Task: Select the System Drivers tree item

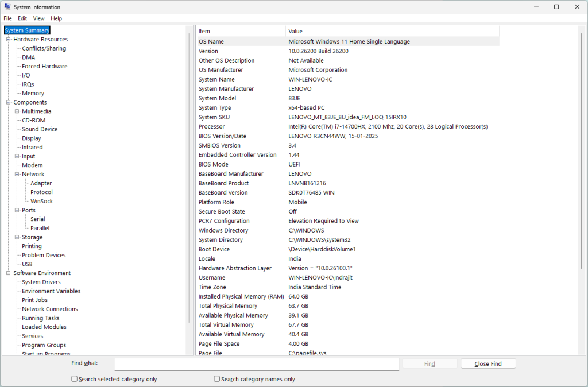Action: 41,282
